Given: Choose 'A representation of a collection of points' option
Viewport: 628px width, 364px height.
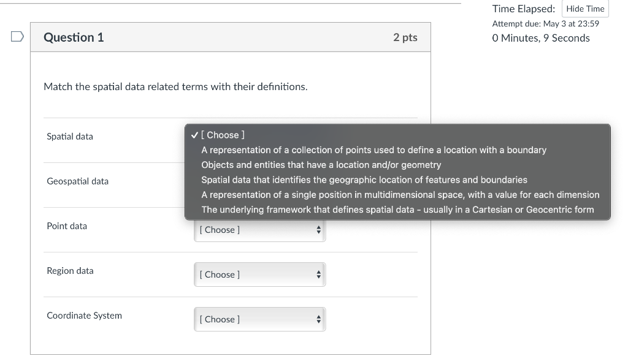Looking at the screenshot, I should 397,150.
